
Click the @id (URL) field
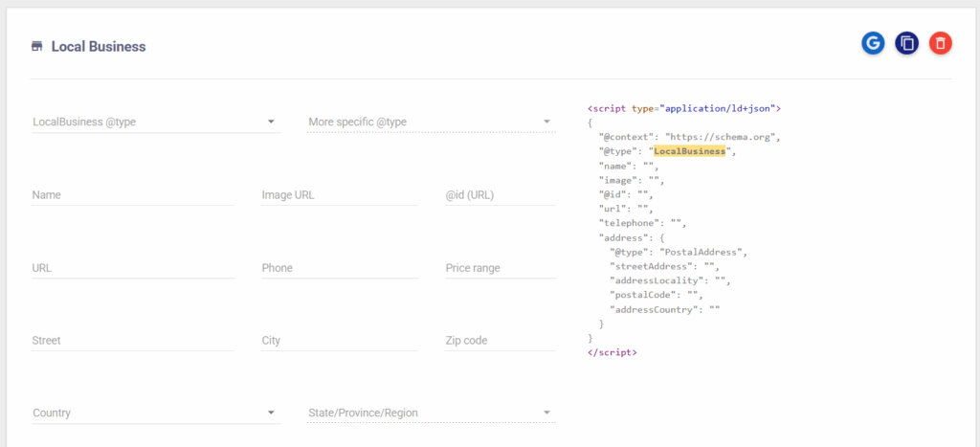pyautogui.click(x=501, y=195)
